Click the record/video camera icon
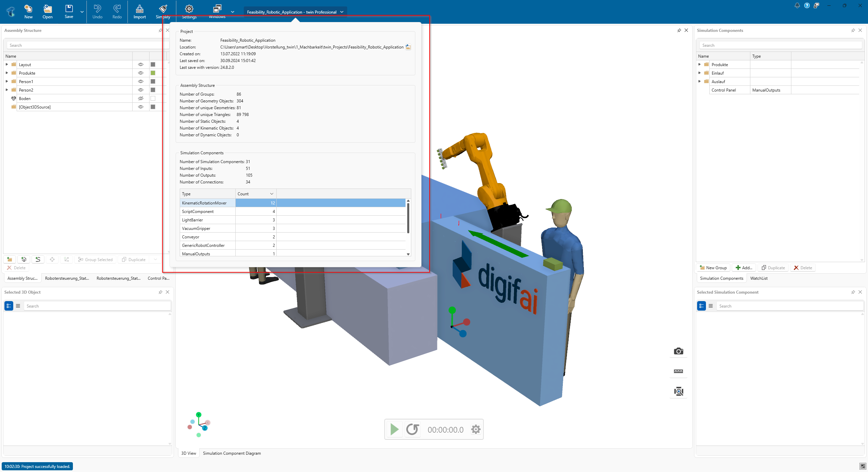 (678, 371)
